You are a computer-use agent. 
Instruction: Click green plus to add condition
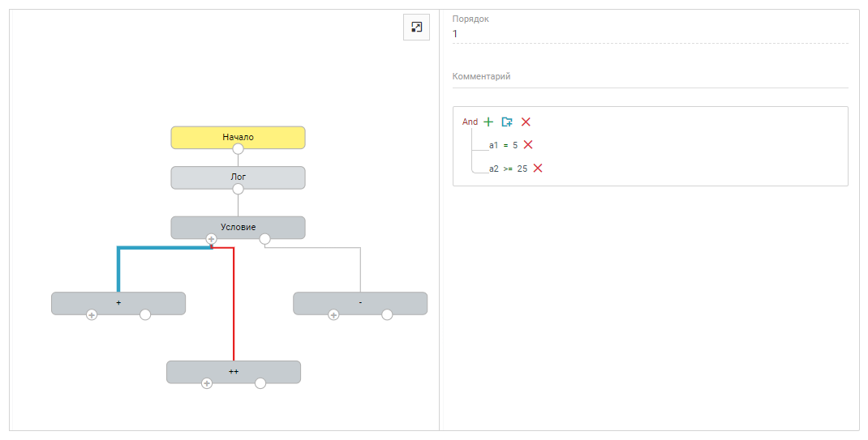(x=488, y=122)
